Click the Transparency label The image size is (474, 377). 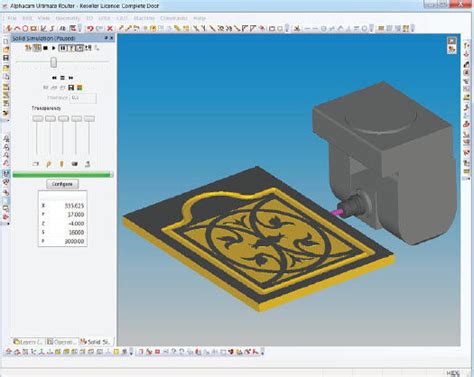[x=46, y=108]
